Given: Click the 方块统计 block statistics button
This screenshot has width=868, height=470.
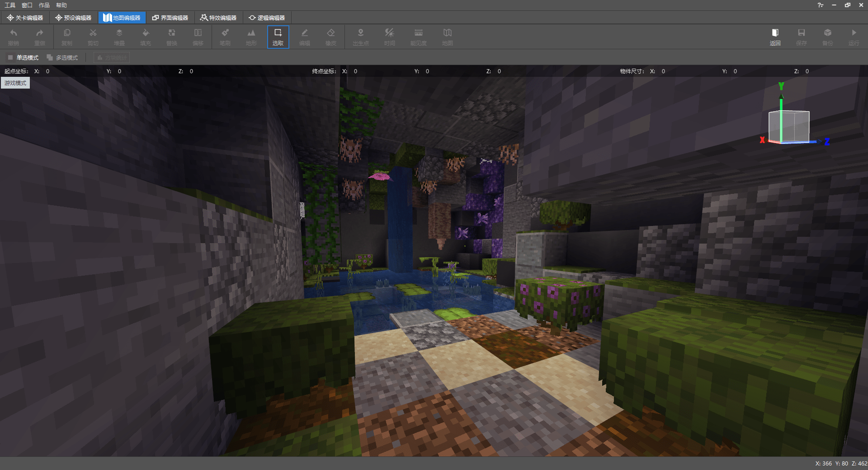Looking at the screenshot, I should tap(112, 57).
